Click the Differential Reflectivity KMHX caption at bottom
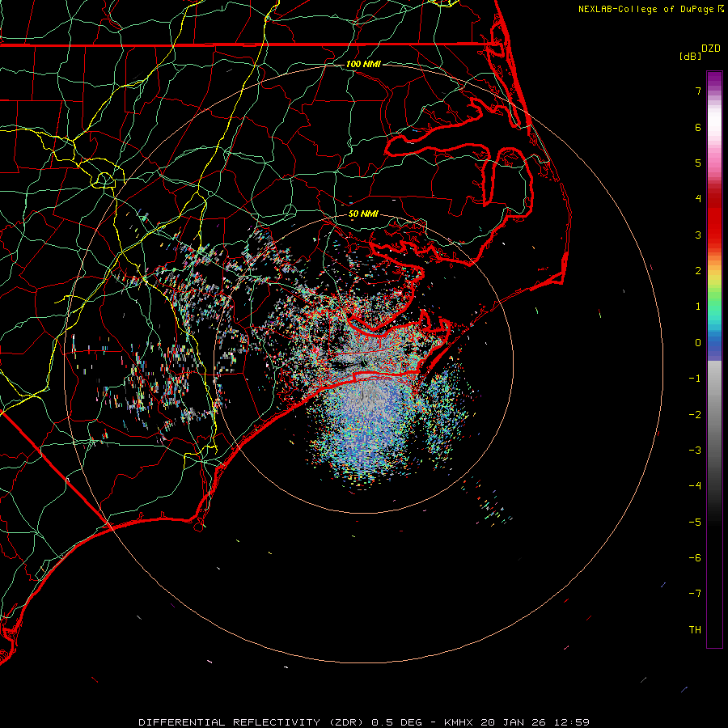This screenshot has height=728, width=728. [364, 722]
